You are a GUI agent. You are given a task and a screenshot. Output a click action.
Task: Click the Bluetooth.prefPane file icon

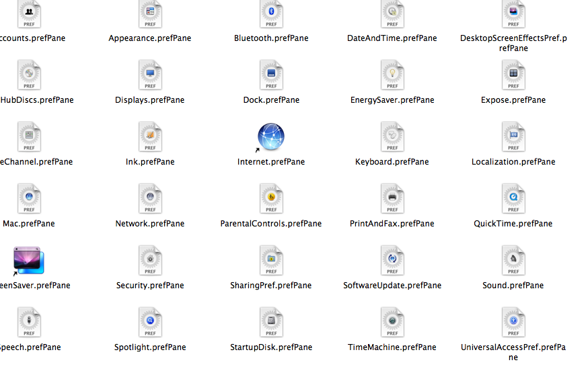click(271, 14)
